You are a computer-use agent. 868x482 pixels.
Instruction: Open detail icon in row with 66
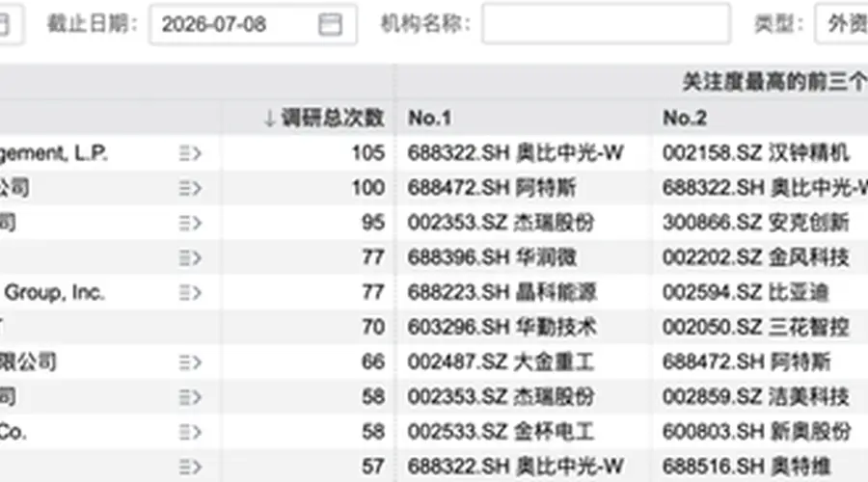tap(190, 362)
